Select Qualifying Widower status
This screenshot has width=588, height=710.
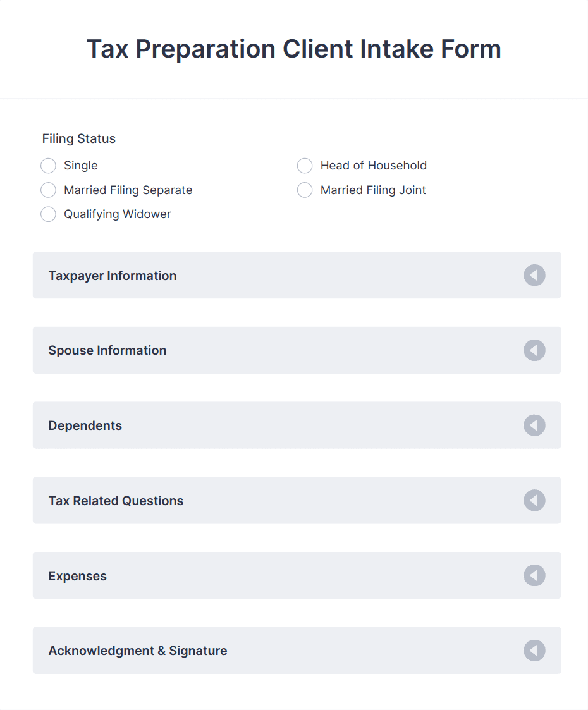point(48,214)
